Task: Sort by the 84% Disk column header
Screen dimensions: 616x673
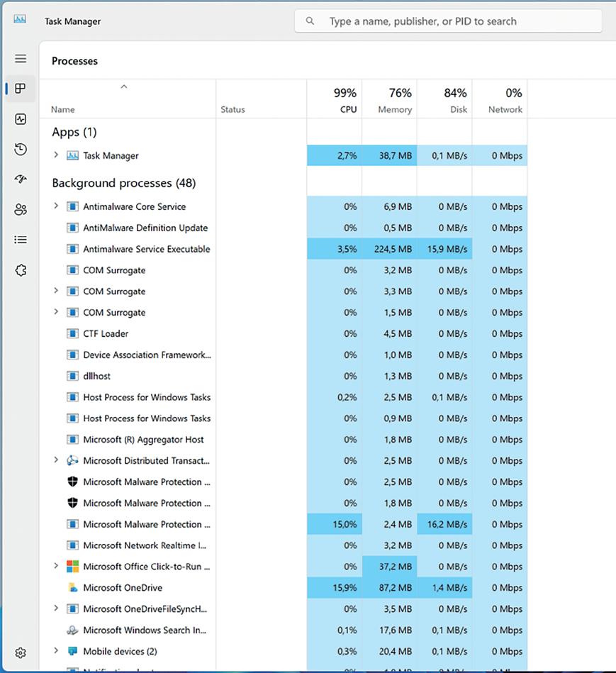Action: coord(445,99)
